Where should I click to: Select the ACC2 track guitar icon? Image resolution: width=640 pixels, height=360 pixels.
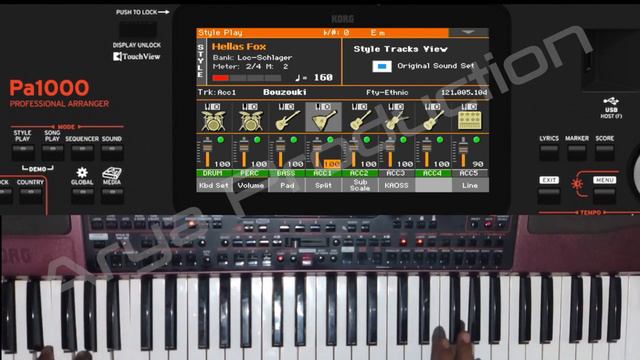[x=360, y=120]
